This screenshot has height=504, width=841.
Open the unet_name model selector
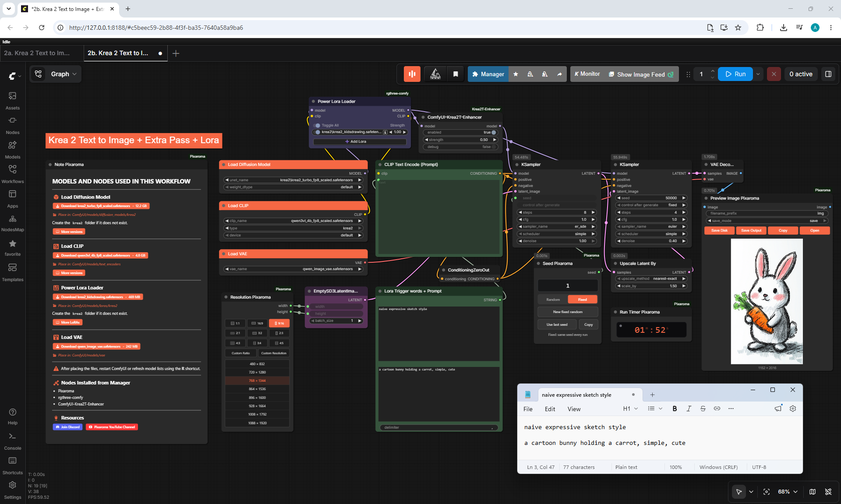[x=293, y=180]
